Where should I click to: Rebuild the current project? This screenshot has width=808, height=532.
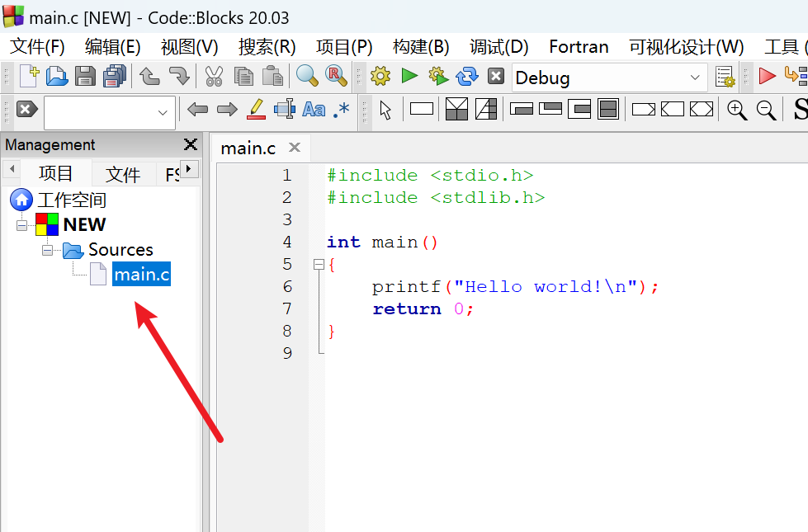[x=466, y=76]
